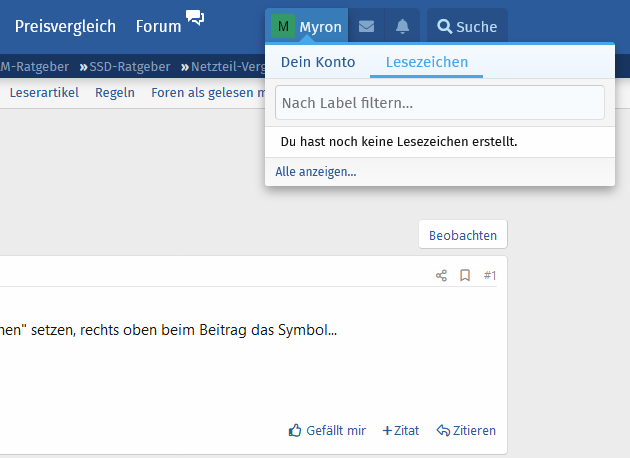Switch to the Dein Konto tab

point(318,62)
